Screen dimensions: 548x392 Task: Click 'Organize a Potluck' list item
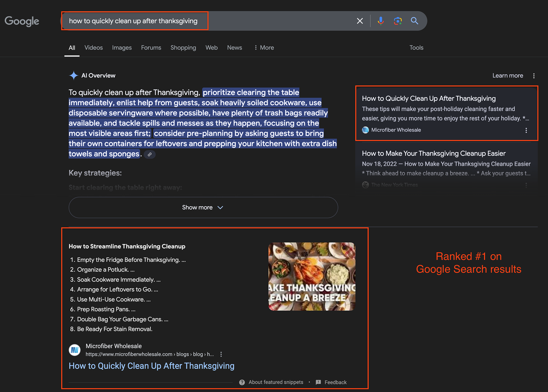point(106,270)
